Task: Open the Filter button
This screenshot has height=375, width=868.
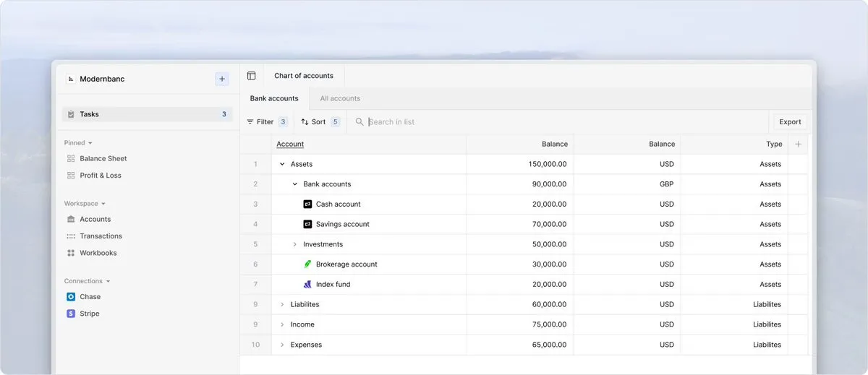Action: click(267, 122)
